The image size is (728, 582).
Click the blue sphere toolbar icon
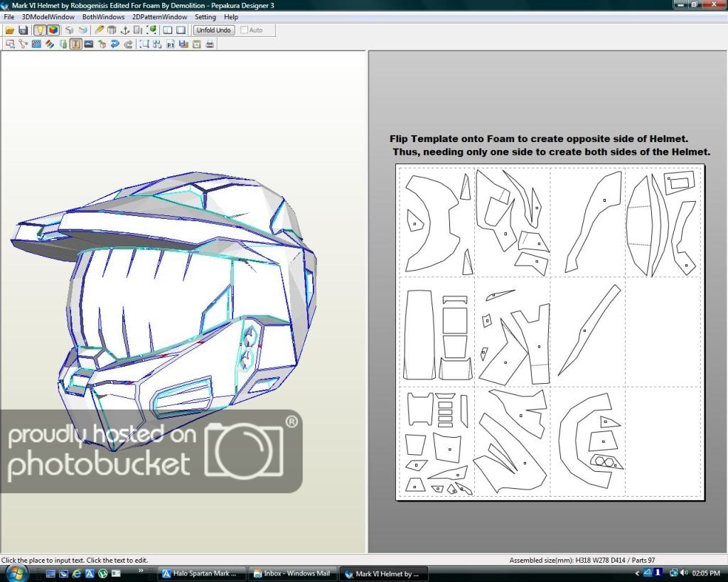[x=82, y=30]
